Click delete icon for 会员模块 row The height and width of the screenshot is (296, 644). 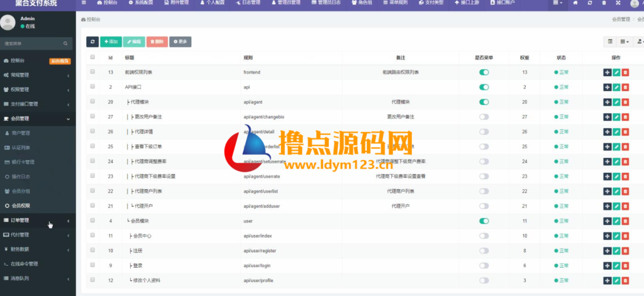[x=625, y=221]
